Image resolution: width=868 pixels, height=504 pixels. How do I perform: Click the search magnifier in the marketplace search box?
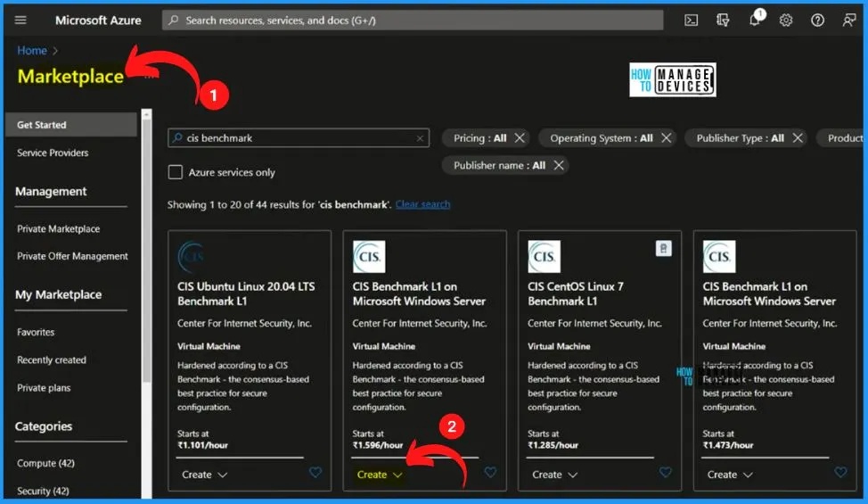[x=177, y=138]
